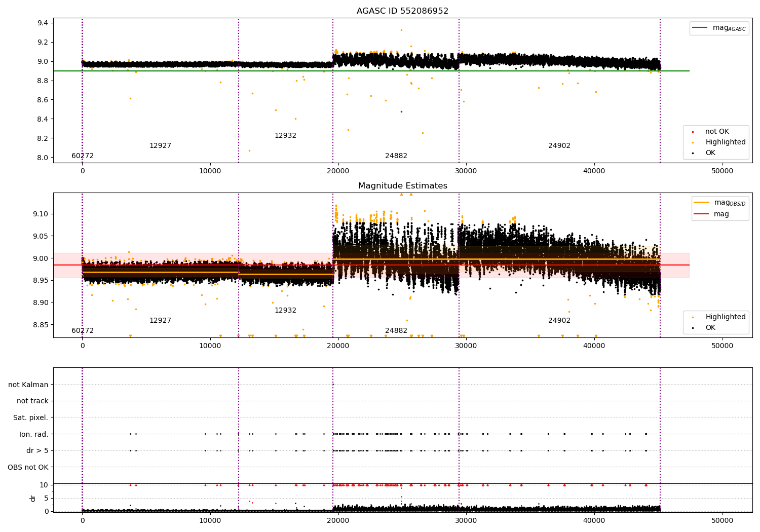Click the 10000 x-axis tick of the Magnitude Estimates plot
The height and width of the screenshot is (532, 760).
(x=210, y=346)
